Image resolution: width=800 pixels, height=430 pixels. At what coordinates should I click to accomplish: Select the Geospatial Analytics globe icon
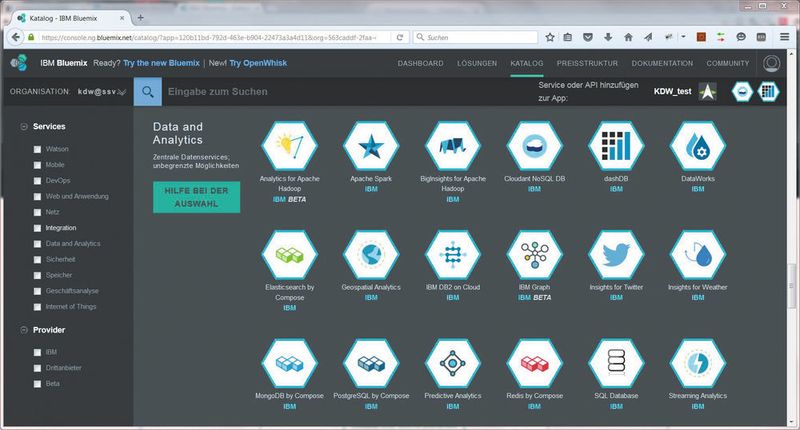coord(371,254)
